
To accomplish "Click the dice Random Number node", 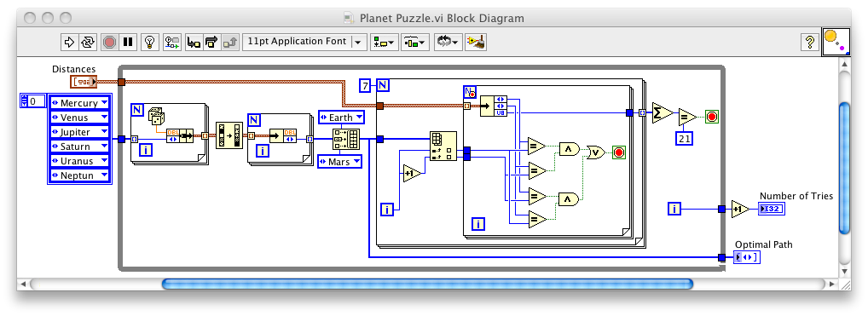I will pyautogui.click(x=156, y=117).
